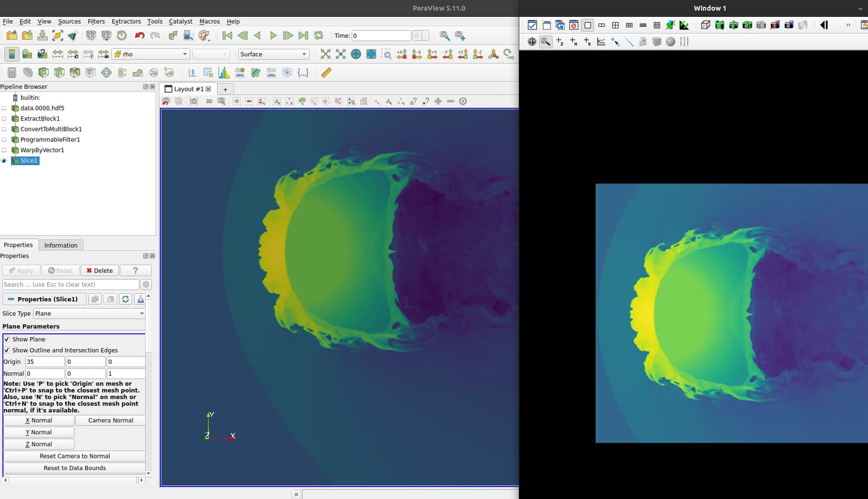Open the Surface representation dropdown

pos(273,54)
